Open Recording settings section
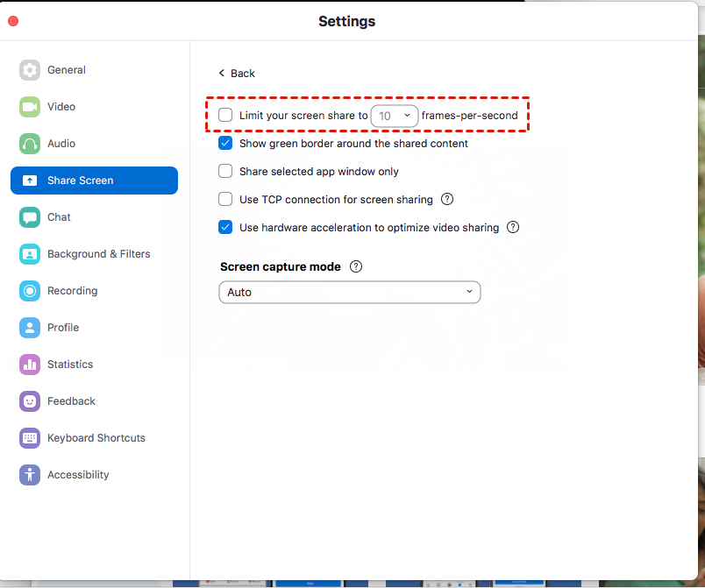 point(94,291)
